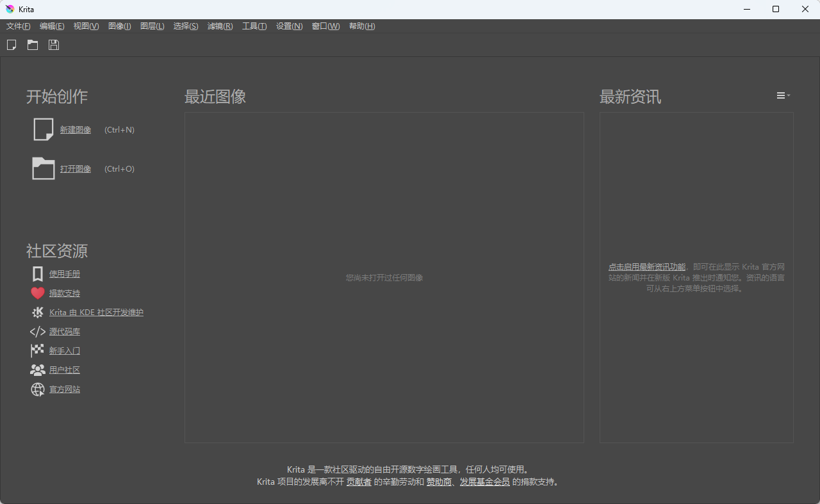820x504 pixels.
Task: Click the 捐款支持 link
Action: click(x=65, y=293)
